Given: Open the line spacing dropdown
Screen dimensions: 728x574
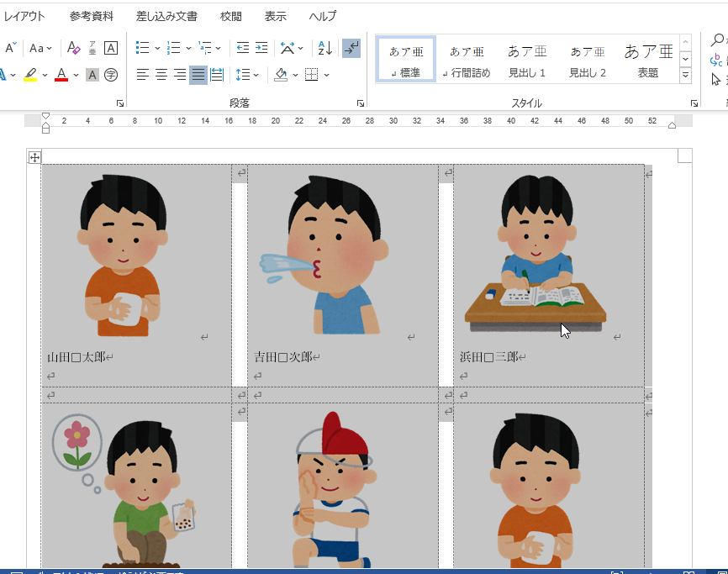Looking at the screenshot, I should (248, 76).
